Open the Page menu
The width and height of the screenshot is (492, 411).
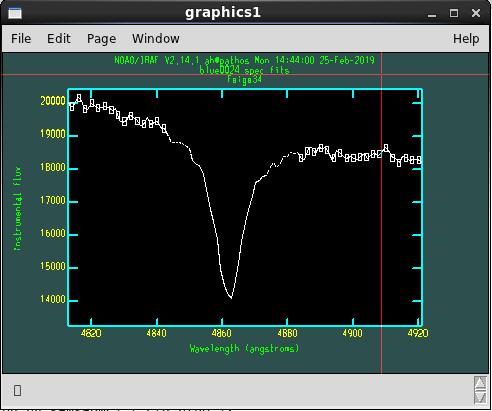pos(102,39)
